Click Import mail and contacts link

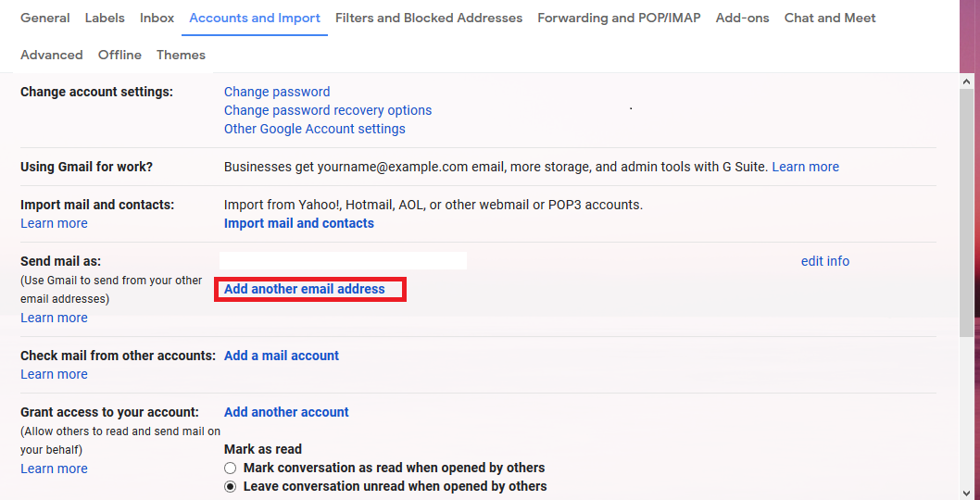tap(299, 223)
